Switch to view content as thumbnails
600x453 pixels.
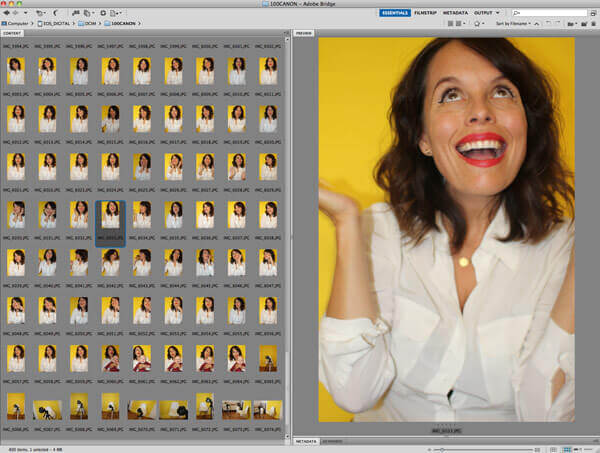pyautogui.click(x=567, y=450)
